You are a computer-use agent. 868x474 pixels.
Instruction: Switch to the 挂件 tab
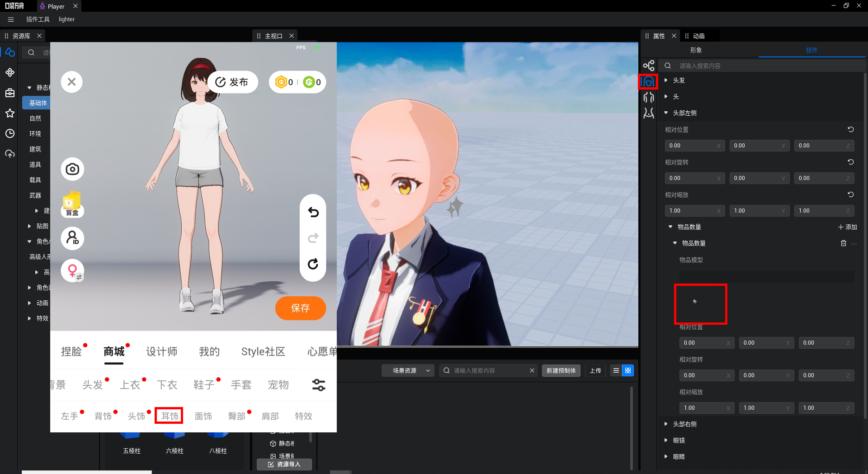pos(811,50)
